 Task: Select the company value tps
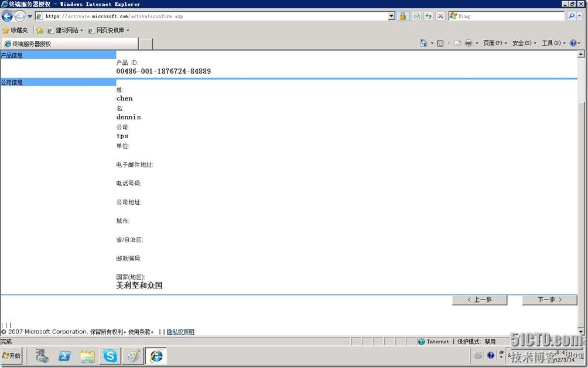(122, 136)
